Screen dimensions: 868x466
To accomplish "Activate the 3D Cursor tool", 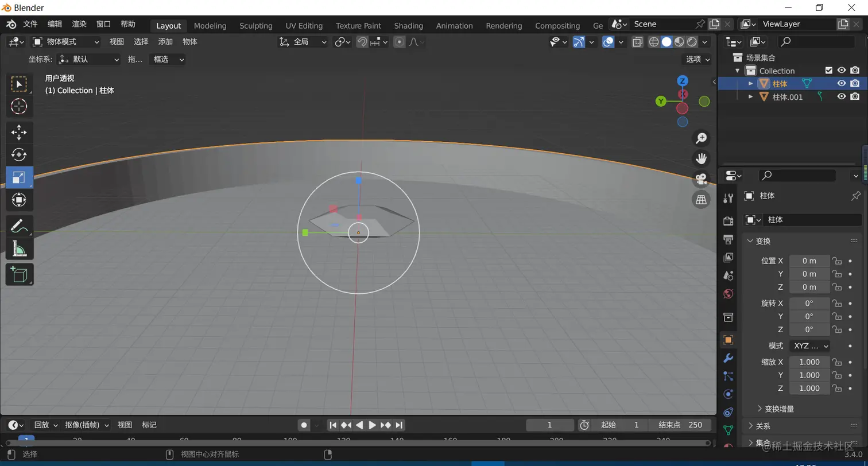I will pos(19,106).
